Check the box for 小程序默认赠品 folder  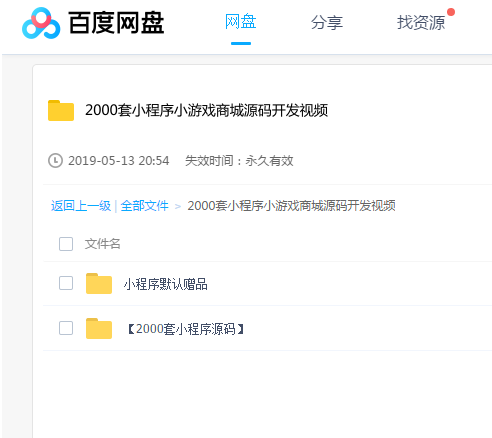(x=66, y=283)
